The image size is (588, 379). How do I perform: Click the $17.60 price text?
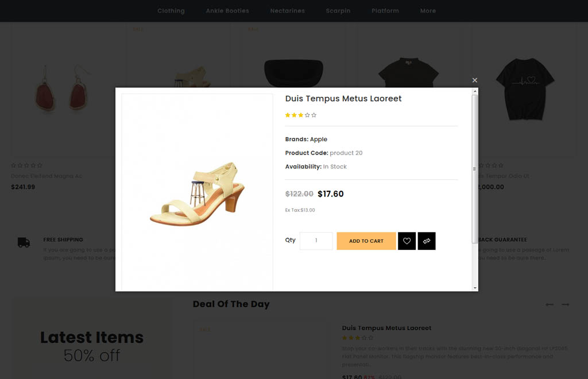[x=330, y=194]
